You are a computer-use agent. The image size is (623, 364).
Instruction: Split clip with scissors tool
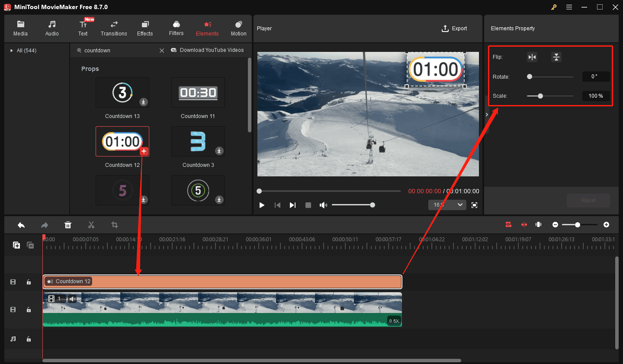(x=91, y=225)
